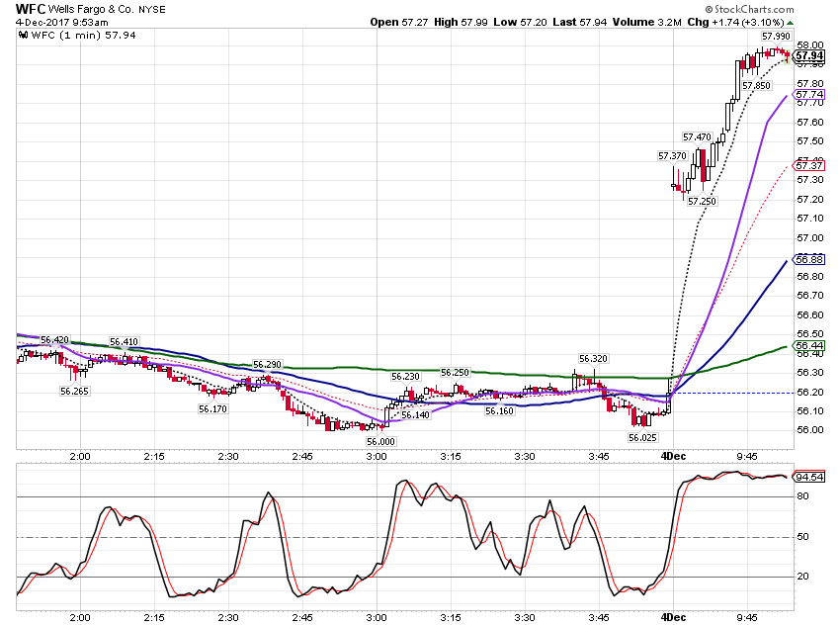
Task: Click the 57.250 price annotation
Action: (x=702, y=202)
